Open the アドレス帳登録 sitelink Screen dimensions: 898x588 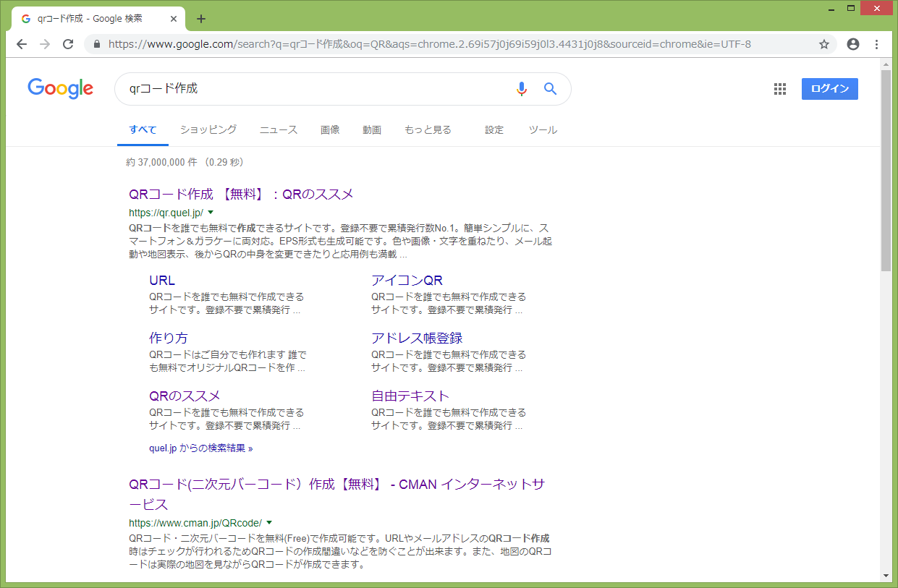click(x=417, y=338)
